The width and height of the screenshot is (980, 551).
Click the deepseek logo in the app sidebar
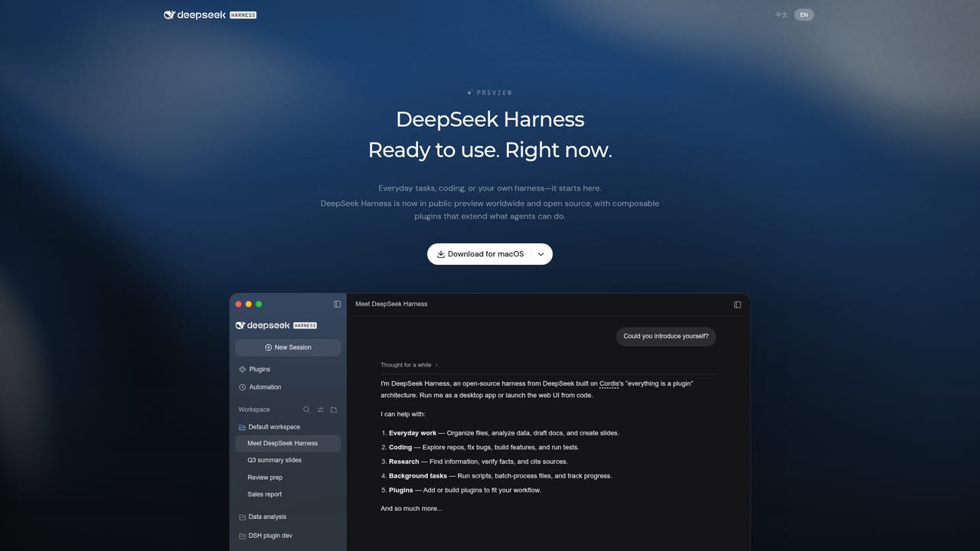coord(276,325)
